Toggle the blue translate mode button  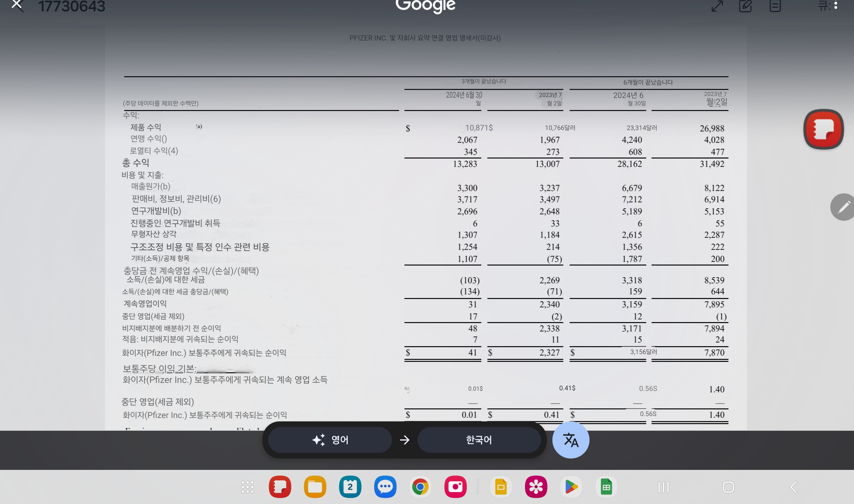[x=570, y=440]
